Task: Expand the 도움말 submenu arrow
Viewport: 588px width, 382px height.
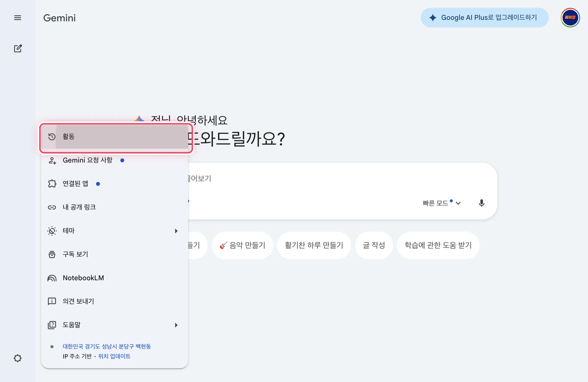Action: coord(176,325)
